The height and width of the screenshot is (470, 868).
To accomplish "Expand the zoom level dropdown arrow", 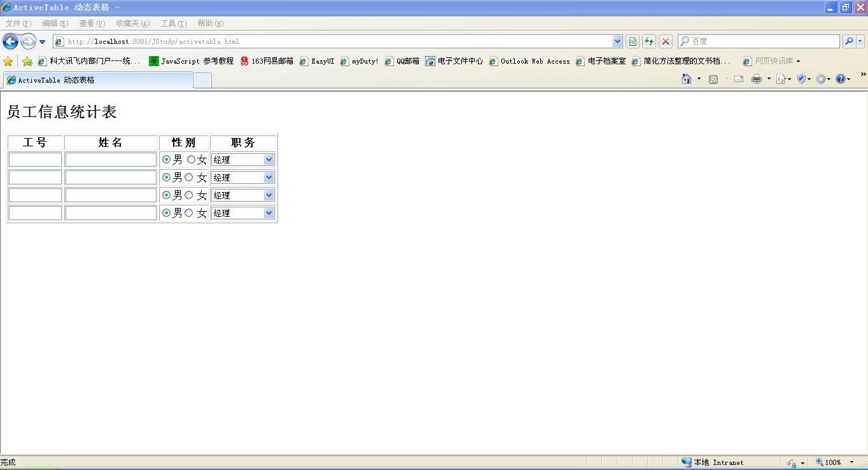I will tap(852, 462).
